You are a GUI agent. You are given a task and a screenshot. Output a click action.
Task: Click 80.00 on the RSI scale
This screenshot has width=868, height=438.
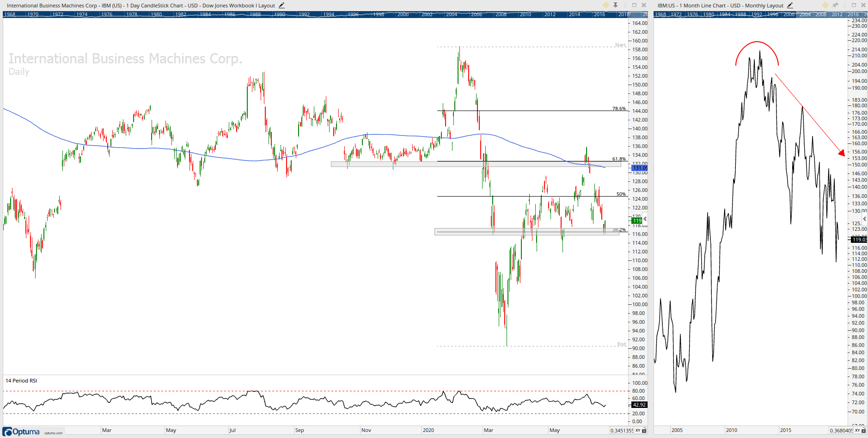pyautogui.click(x=639, y=391)
